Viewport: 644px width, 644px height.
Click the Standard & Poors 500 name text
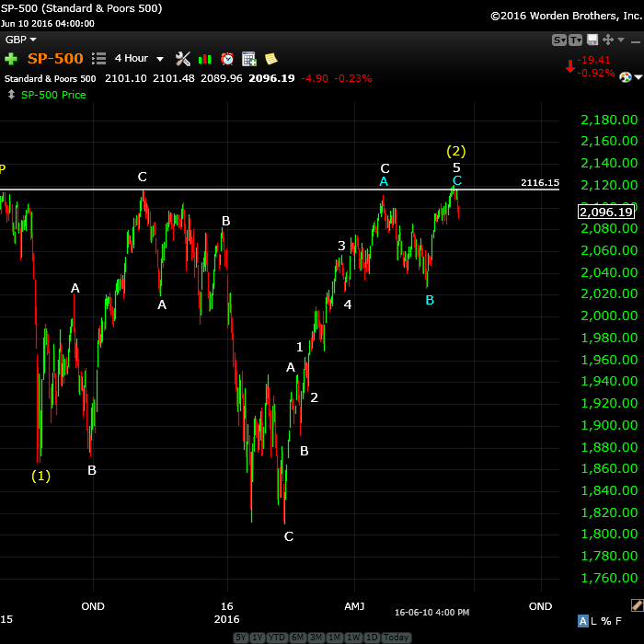[50, 78]
